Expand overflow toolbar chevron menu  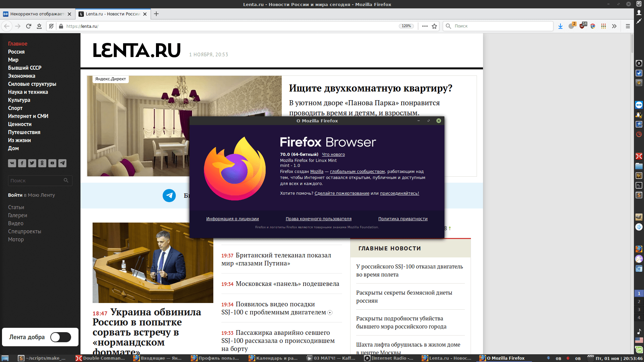[614, 26]
